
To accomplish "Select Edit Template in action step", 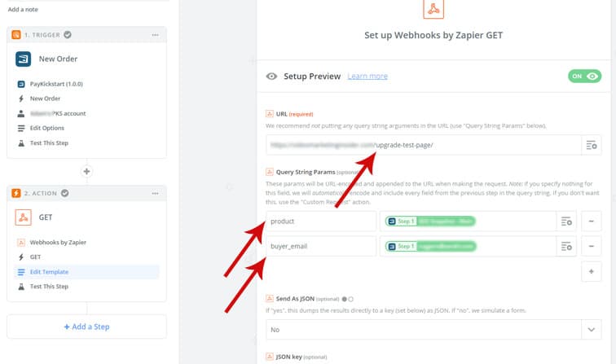I will [x=50, y=272].
